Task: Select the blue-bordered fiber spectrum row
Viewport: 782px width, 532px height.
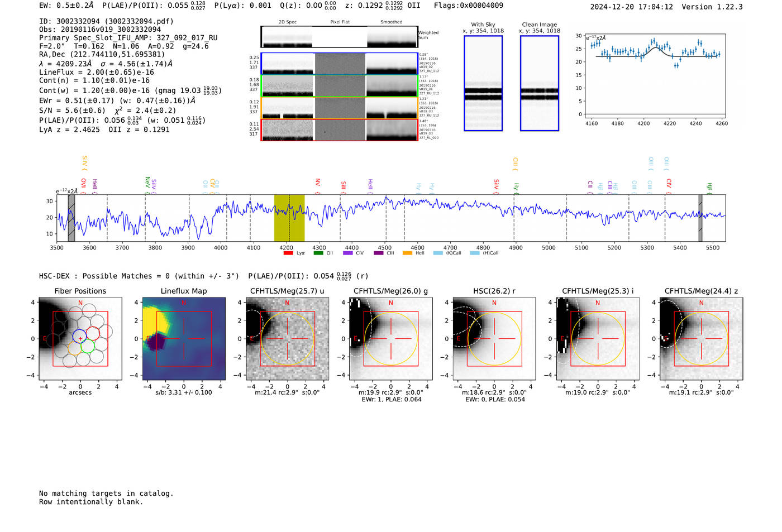Action: coord(340,64)
